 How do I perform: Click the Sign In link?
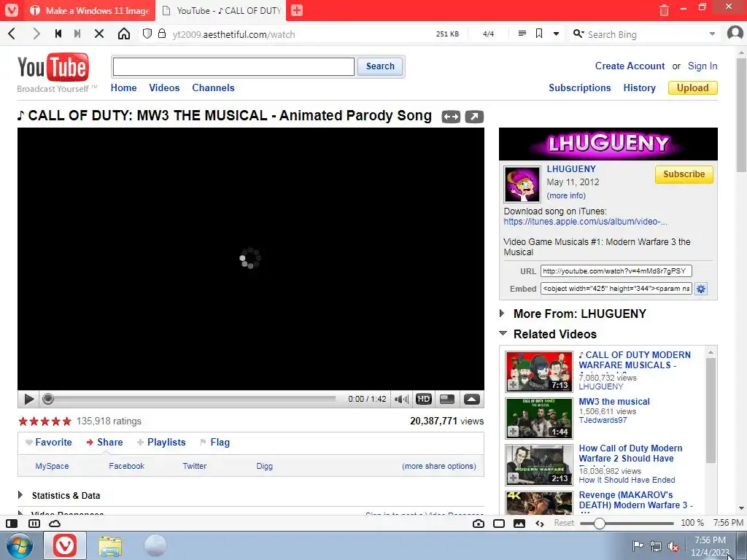coord(703,66)
